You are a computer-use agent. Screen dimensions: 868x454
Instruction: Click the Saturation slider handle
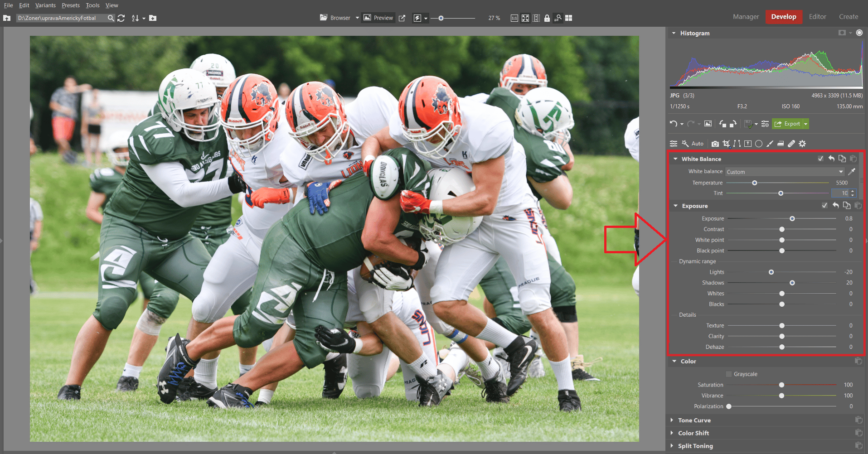click(782, 385)
